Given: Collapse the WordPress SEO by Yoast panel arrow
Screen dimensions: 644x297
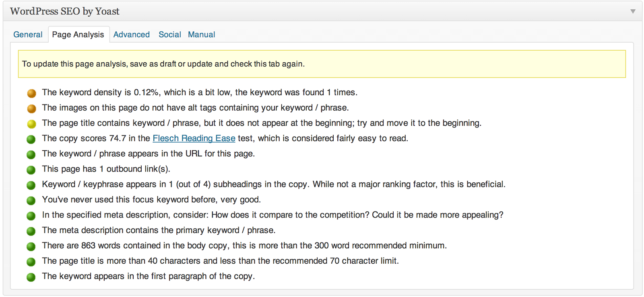Looking at the screenshot, I should click(633, 11).
